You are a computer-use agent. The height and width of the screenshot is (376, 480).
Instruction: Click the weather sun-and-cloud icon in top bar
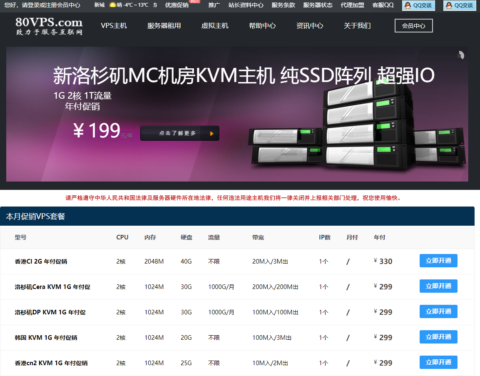coord(112,5)
